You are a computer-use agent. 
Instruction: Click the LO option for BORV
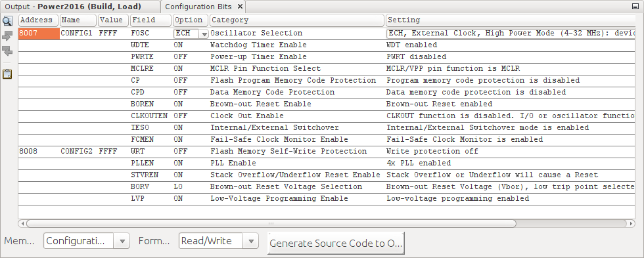click(178, 187)
